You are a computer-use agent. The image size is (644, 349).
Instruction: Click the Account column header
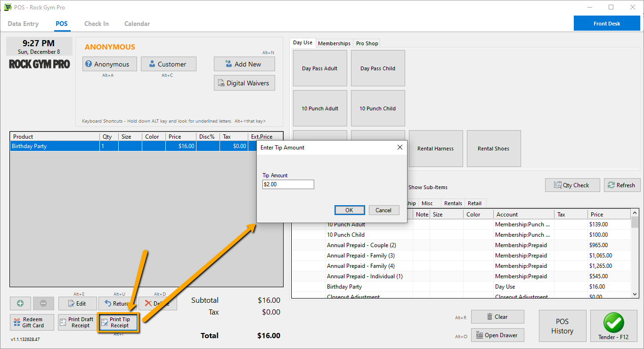pyautogui.click(x=524, y=214)
